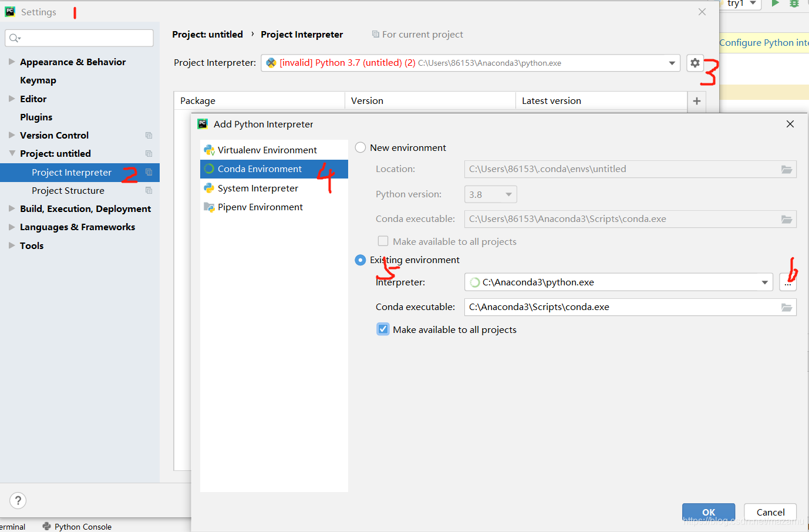Click Project: untitled breadcrumb

point(207,35)
